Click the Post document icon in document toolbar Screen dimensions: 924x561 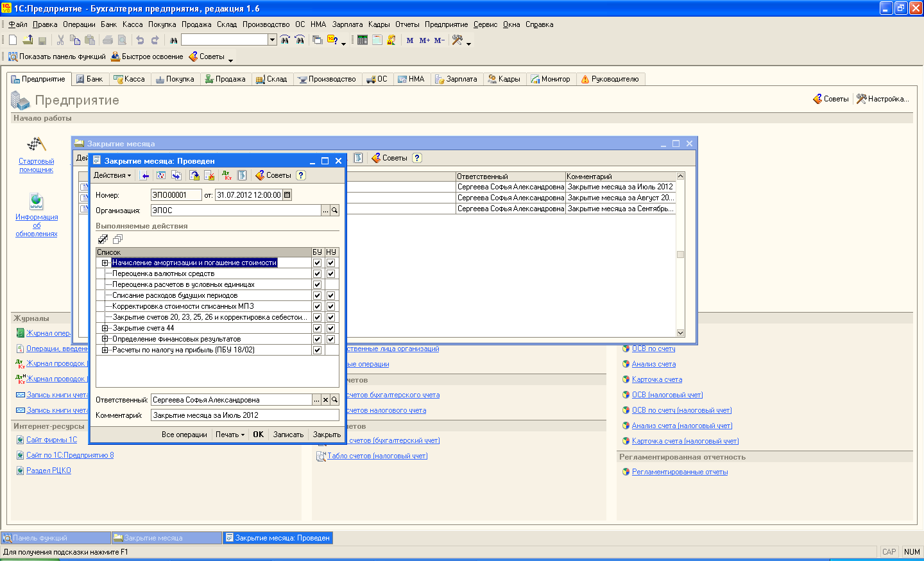coord(194,175)
